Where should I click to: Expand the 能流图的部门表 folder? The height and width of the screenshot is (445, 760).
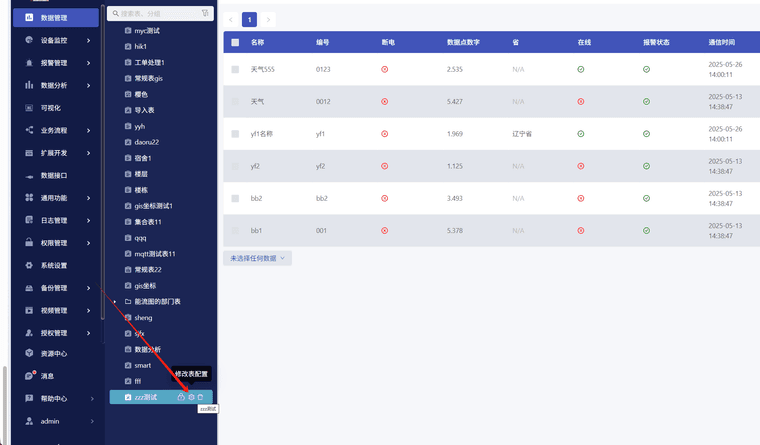coord(115,302)
